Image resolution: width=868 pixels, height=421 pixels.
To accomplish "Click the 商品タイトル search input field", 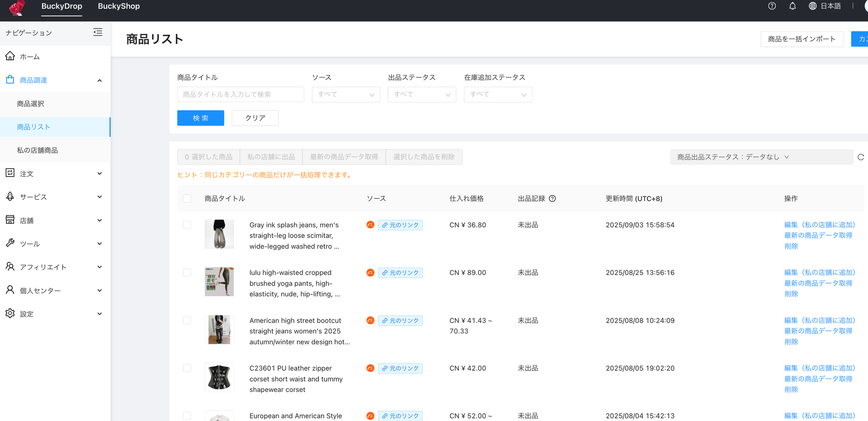I will [240, 95].
